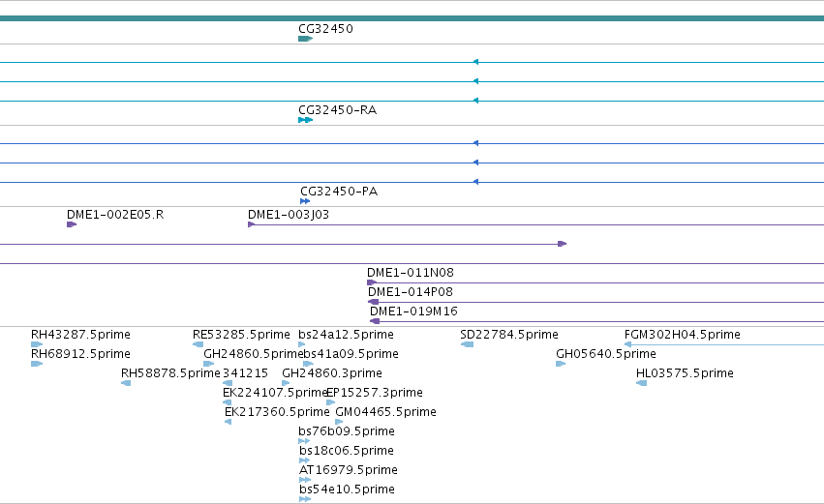
Task: Open the GM04465.5prime label
Action: click(x=385, y=413)
